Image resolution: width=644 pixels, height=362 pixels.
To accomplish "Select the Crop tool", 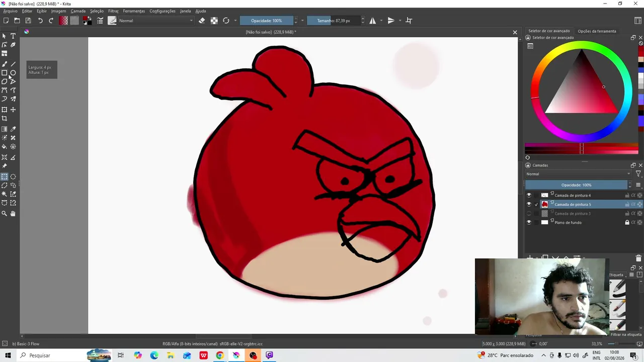I will coord(5,119).
